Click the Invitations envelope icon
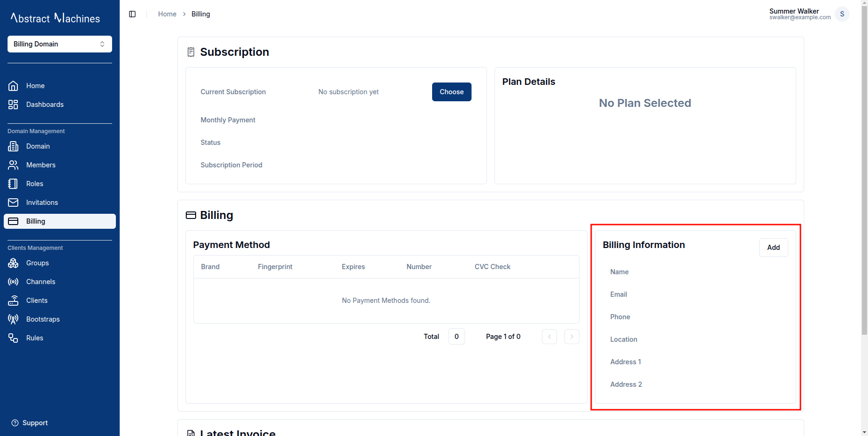Viewport: 868px width, 436px height. (x=13, y=203)
